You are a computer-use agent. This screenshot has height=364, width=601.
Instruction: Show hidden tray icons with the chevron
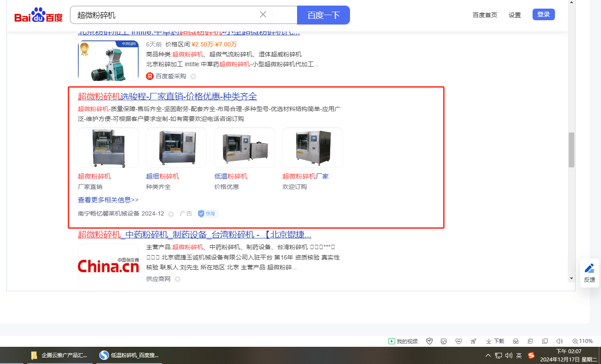(488, 355)
